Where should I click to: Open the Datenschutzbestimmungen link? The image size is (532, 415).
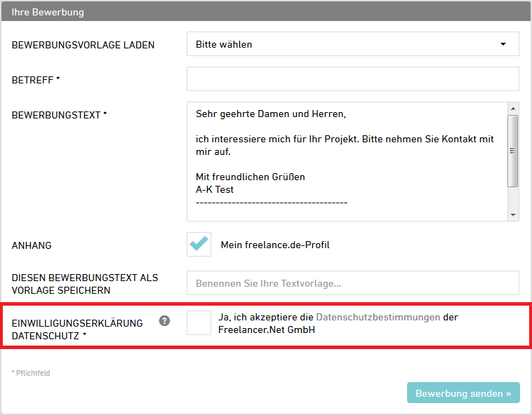point(378,317)
